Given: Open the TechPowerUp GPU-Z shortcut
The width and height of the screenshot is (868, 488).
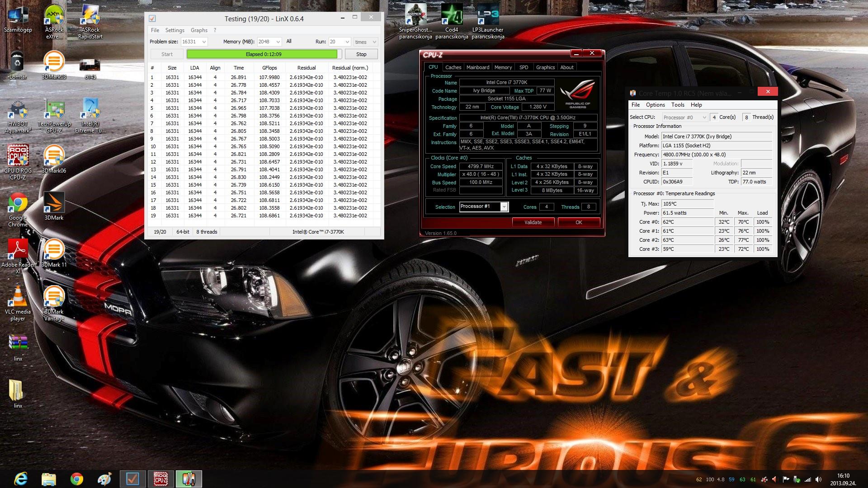Looking at the screenshot, I should coord(54,116).
